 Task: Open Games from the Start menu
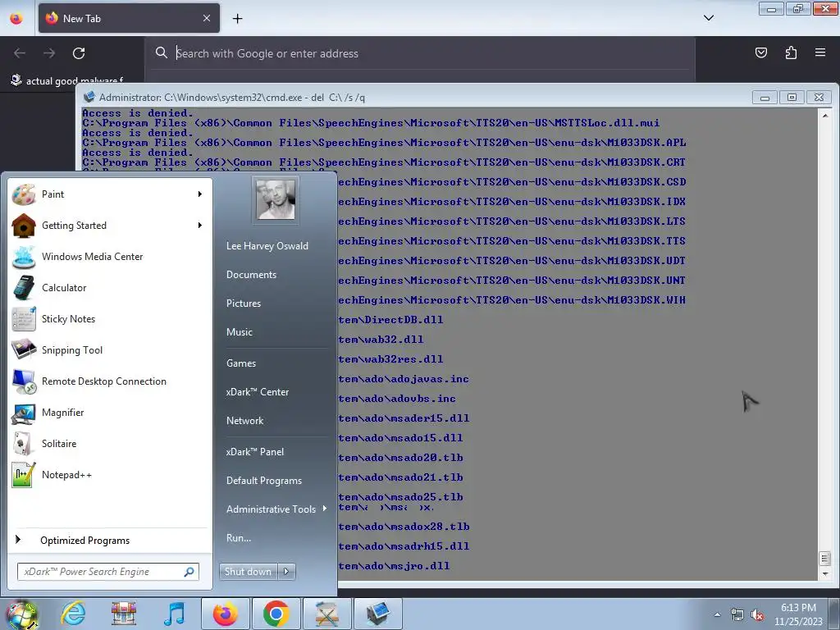pos(241,363)
